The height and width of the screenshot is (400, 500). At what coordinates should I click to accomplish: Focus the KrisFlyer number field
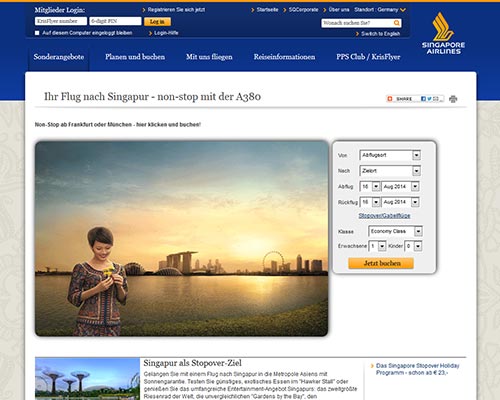[61, 21]
